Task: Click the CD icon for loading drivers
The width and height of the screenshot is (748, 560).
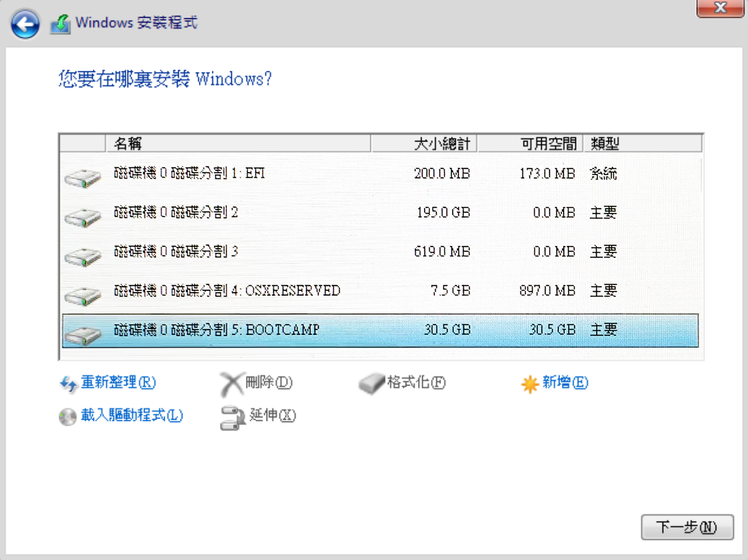Action: [68, 417]
